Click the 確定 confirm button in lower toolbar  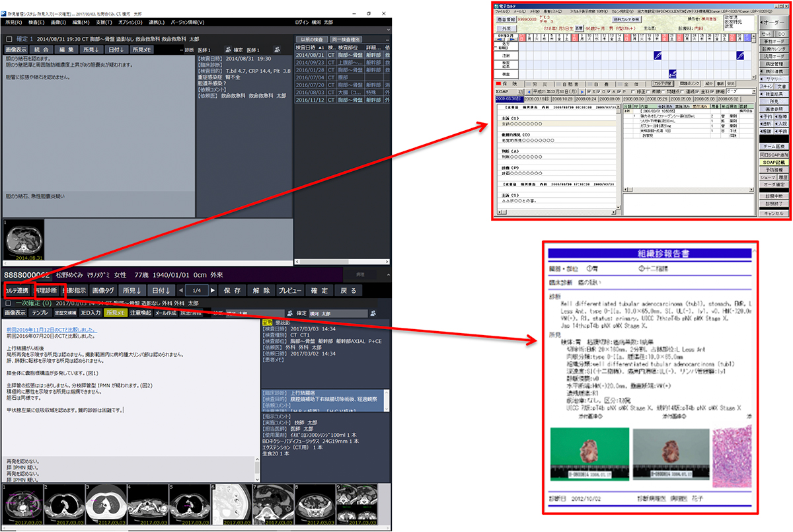319,291
